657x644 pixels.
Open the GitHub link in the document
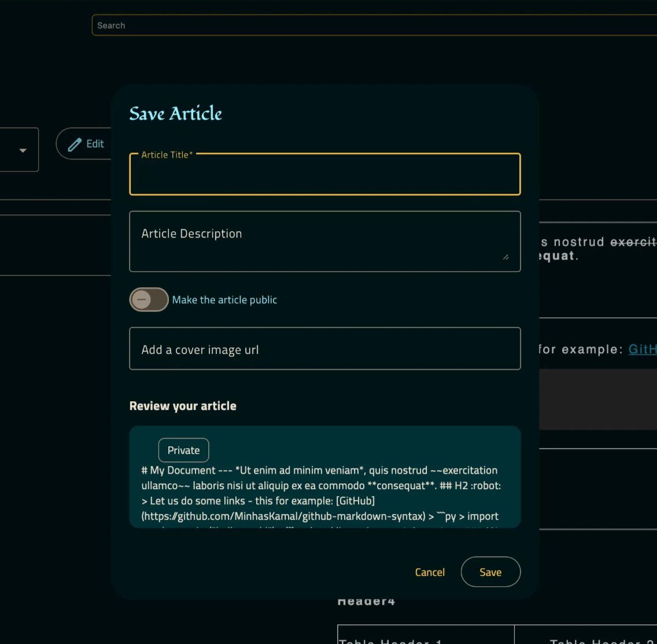coord(643,349)
